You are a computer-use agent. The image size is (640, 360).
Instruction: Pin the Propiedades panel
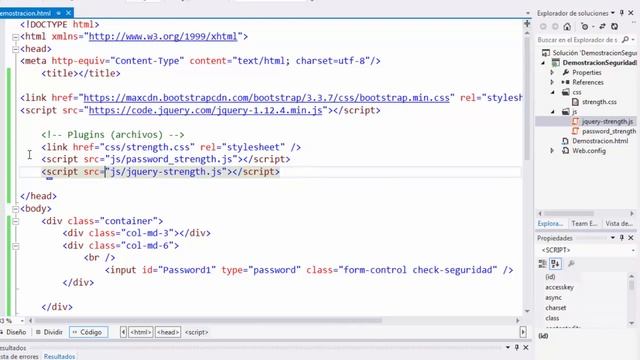[622, 238]
